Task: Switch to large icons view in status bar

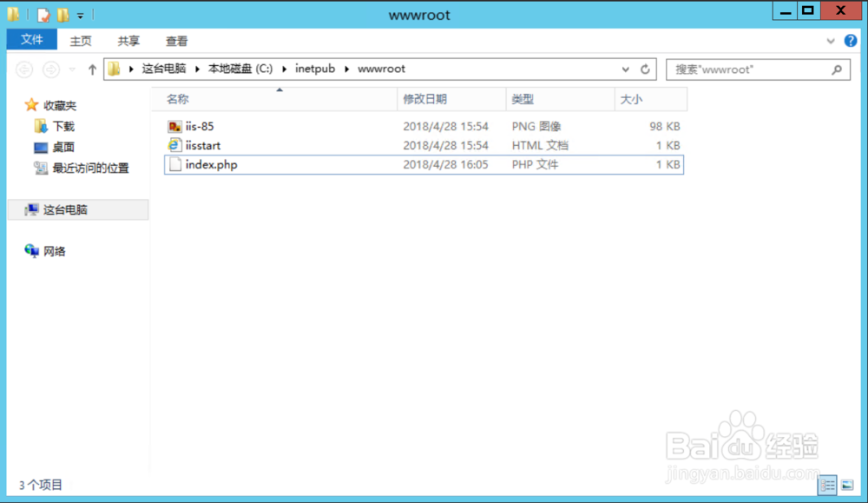Action: [847, 486]
